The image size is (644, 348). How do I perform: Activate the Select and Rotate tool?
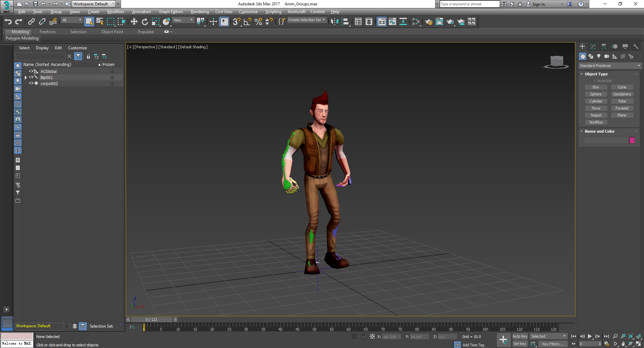point(145,22)
